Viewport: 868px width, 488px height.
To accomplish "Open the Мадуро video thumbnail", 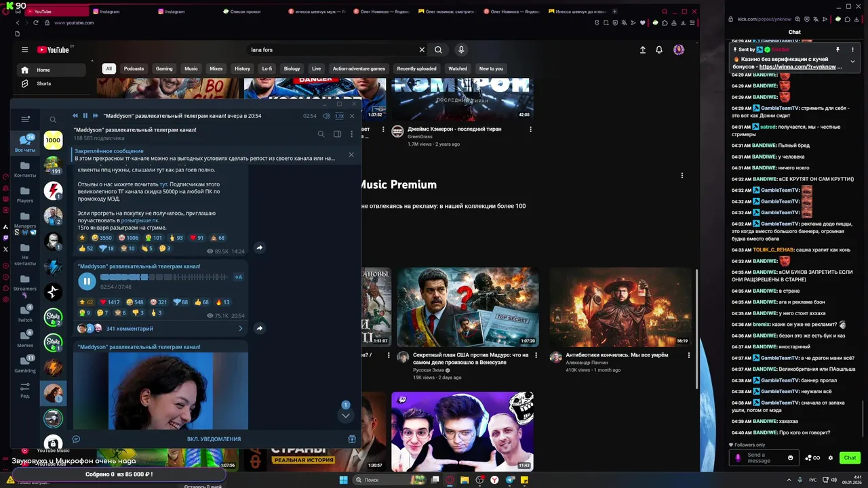I will [468, 306].
